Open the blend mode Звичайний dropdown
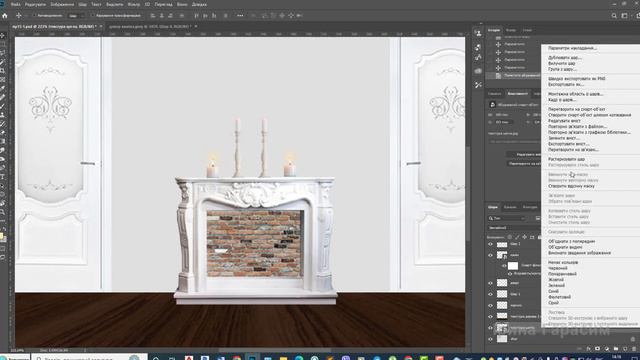 [514, 228]
